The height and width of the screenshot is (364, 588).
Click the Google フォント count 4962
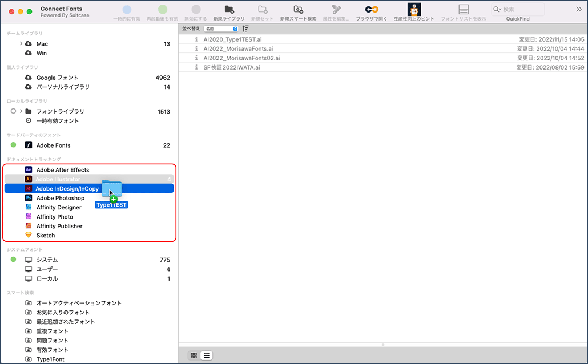tap(163, 78)
